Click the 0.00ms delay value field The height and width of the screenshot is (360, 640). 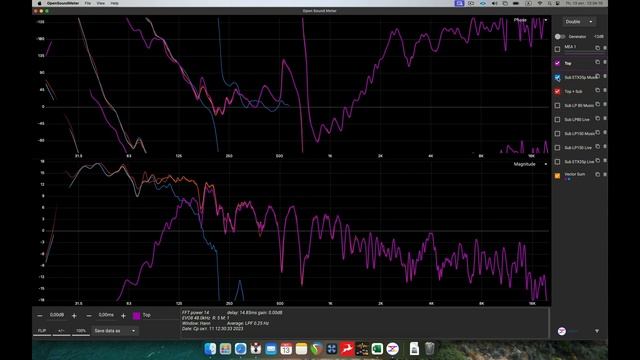click(106, 315)
